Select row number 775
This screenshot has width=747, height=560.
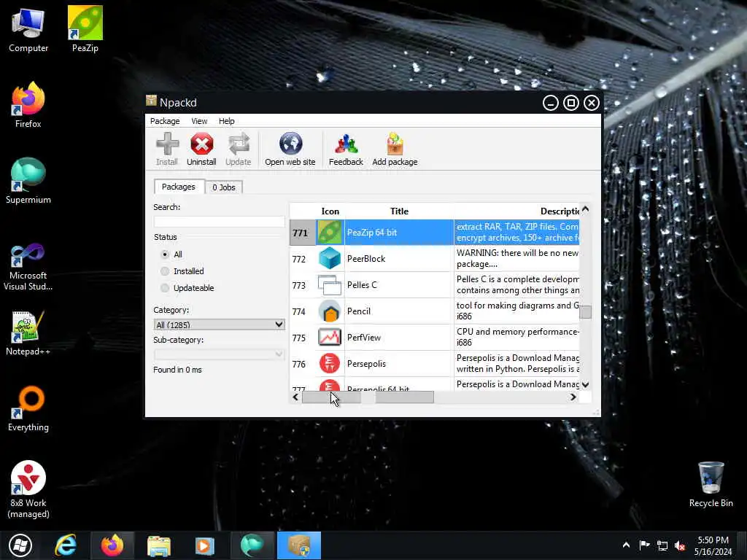click(x=302, y=337)
